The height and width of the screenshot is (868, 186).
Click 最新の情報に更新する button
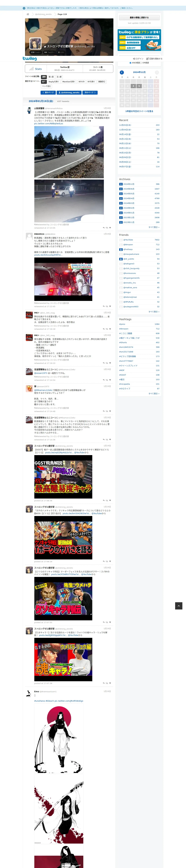pos(139,18)
